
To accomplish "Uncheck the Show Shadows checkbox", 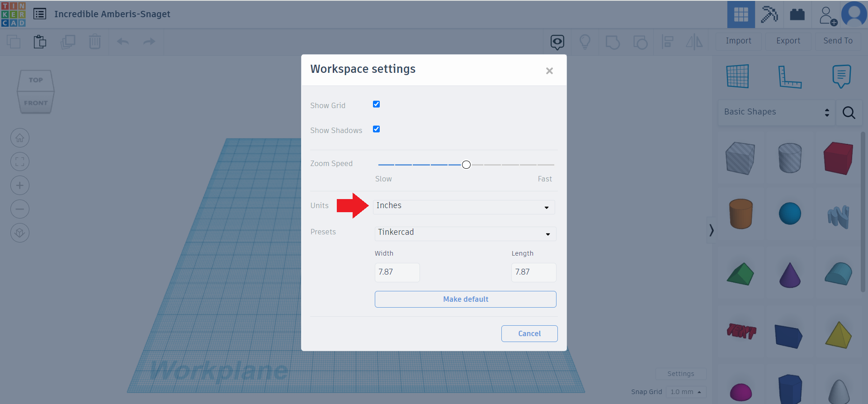I will coord(376,129).
